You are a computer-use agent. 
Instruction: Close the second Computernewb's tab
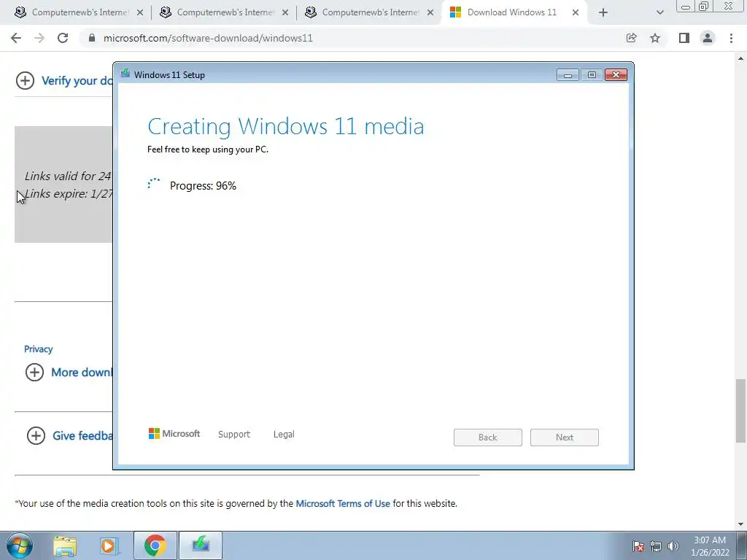pos(285,13)
